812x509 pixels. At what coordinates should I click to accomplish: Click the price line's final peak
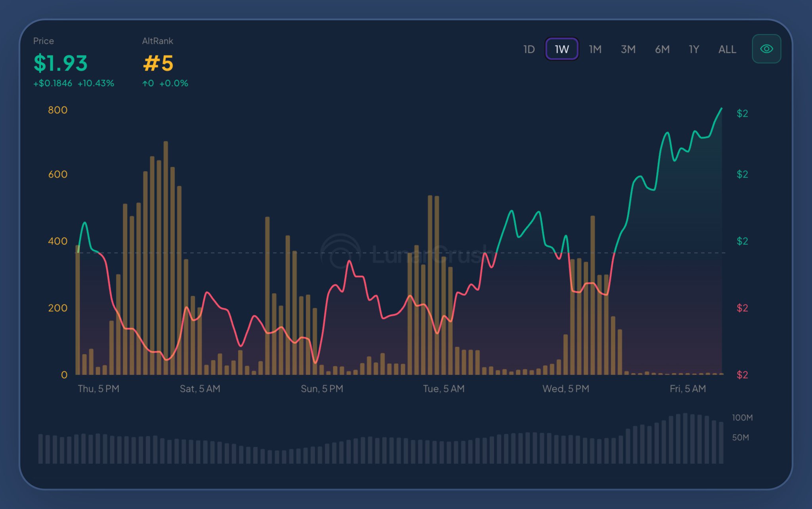click(x=721, y=108)
